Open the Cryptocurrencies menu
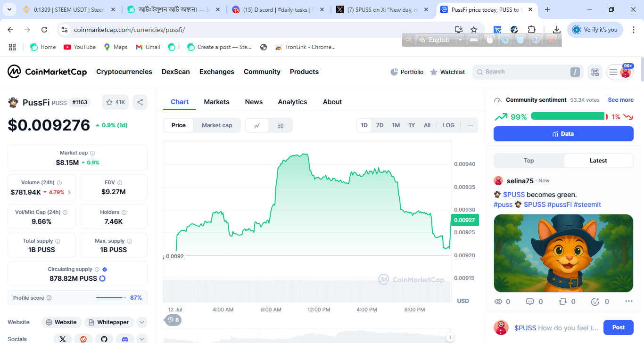The width and height of the screenshot is (644, 343). click(124, 72)
